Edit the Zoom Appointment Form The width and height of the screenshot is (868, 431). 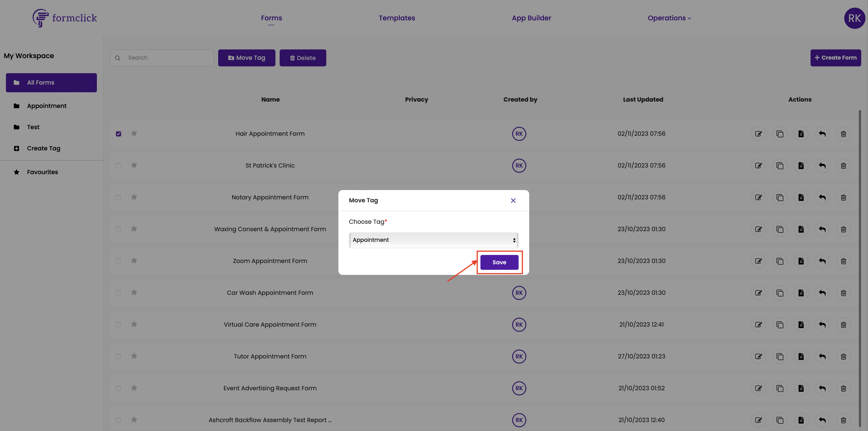click(758, 261)
